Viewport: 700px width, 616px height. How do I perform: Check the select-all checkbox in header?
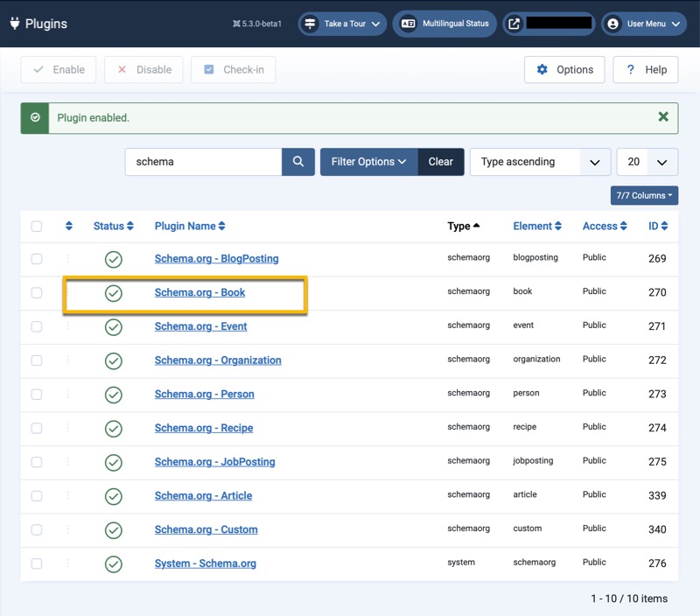click(37, 227)
